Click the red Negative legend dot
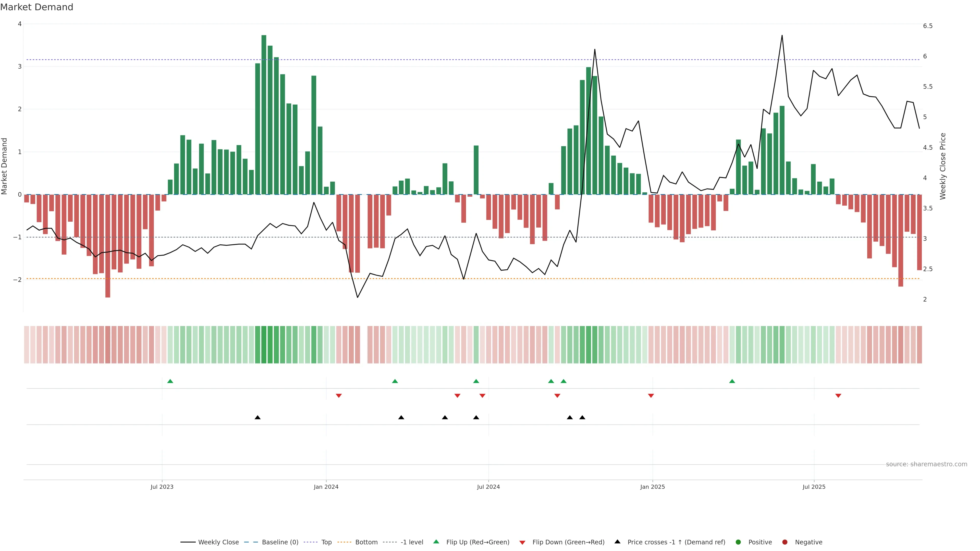 coord(785,542)
